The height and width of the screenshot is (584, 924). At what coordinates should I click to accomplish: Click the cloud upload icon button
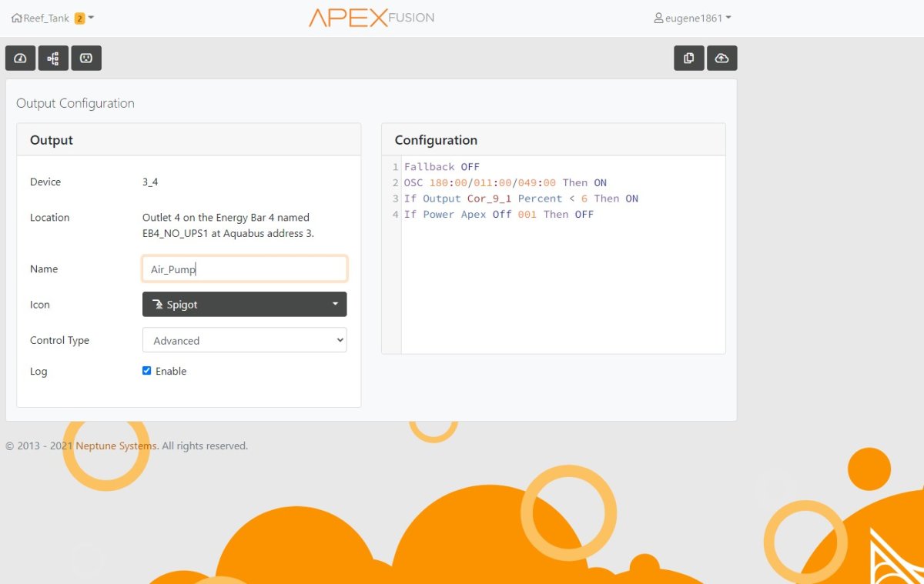(722, 58)
